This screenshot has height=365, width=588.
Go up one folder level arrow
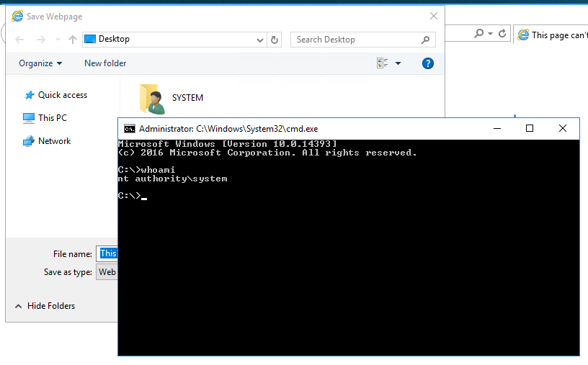[72, 40]
